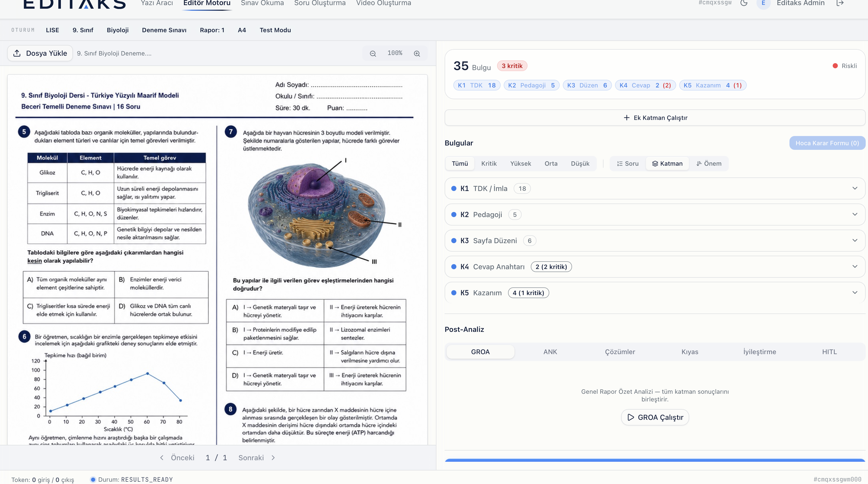Expand the K5 Kazanım chevron
The height and width of the screenshot is (484, 868).
(854, 292)
